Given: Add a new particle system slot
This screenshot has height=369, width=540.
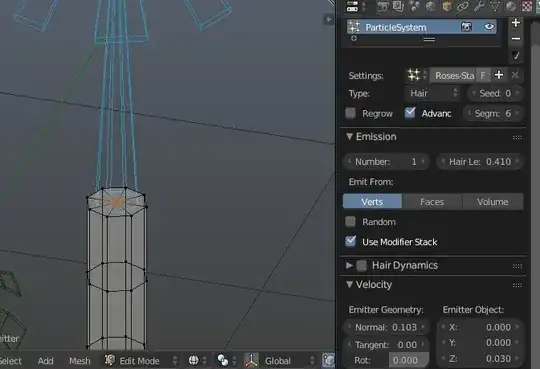Looking at the screenshot, I should (516, 23).
